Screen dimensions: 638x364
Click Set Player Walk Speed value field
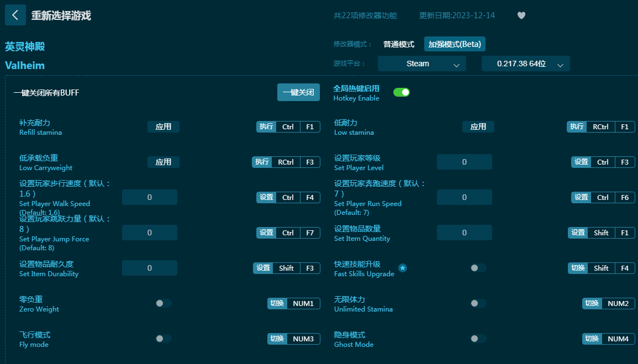(x=149, y=197)
